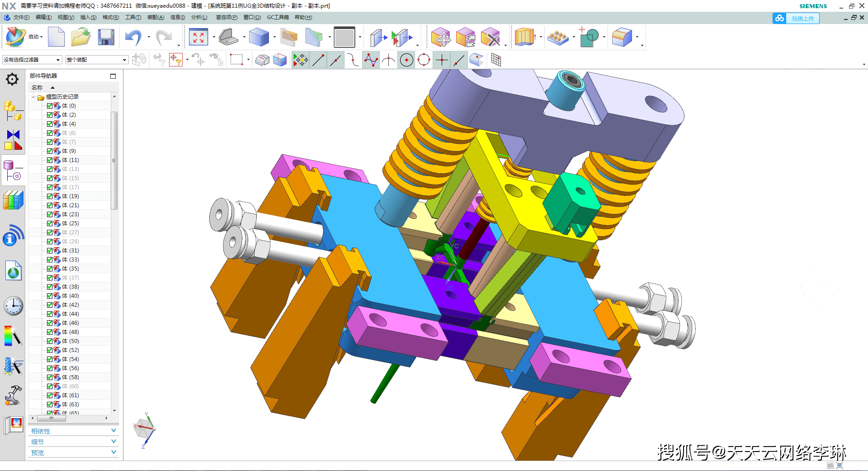Open a file with the folder icon
Screen dimensions: 868x471
coord(80,37)
